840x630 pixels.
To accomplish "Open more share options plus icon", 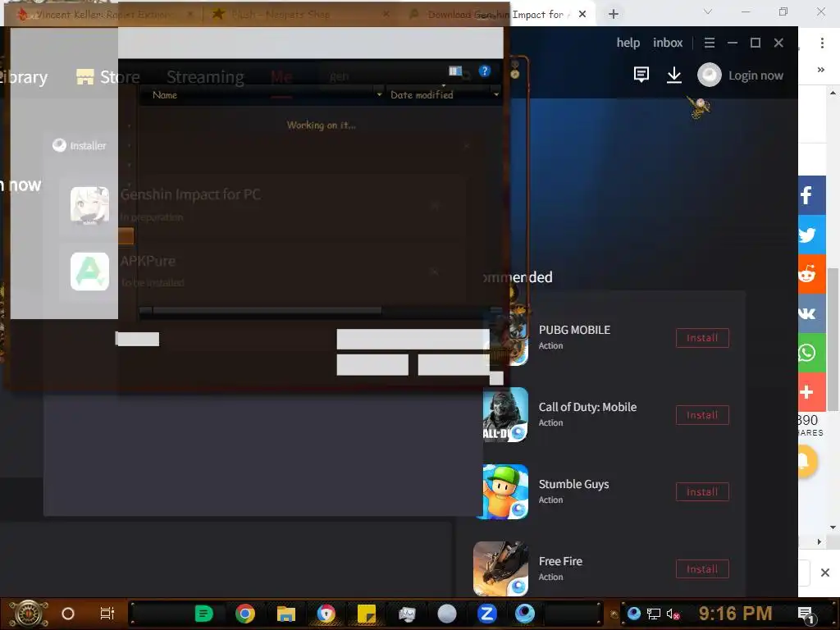I will point(811,392).
